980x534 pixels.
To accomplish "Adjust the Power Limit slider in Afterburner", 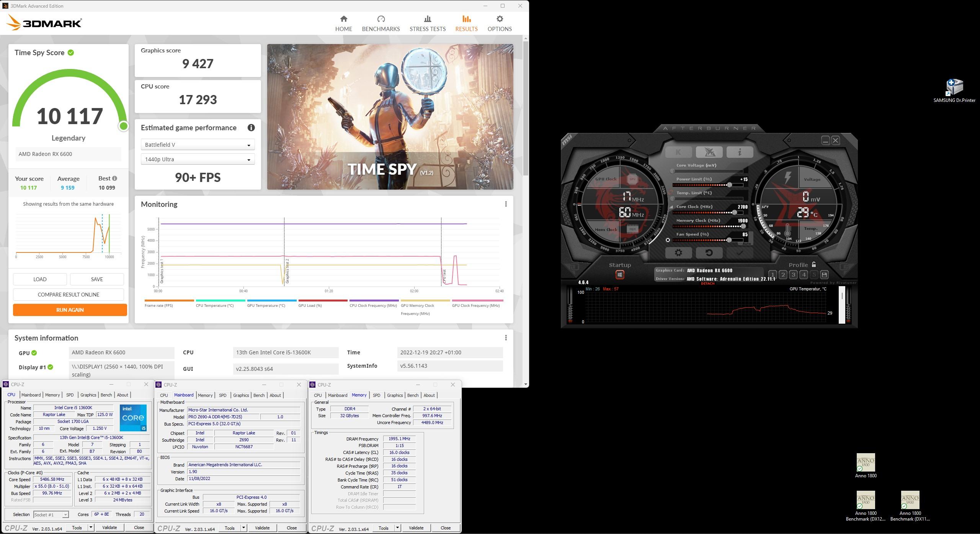I will tap(707, 185).
